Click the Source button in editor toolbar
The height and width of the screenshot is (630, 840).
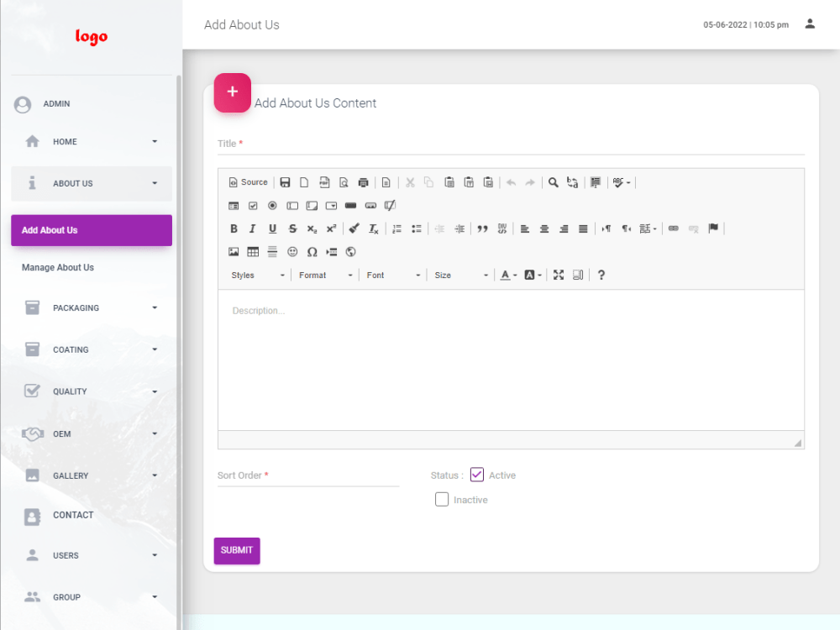click(248, 182)
